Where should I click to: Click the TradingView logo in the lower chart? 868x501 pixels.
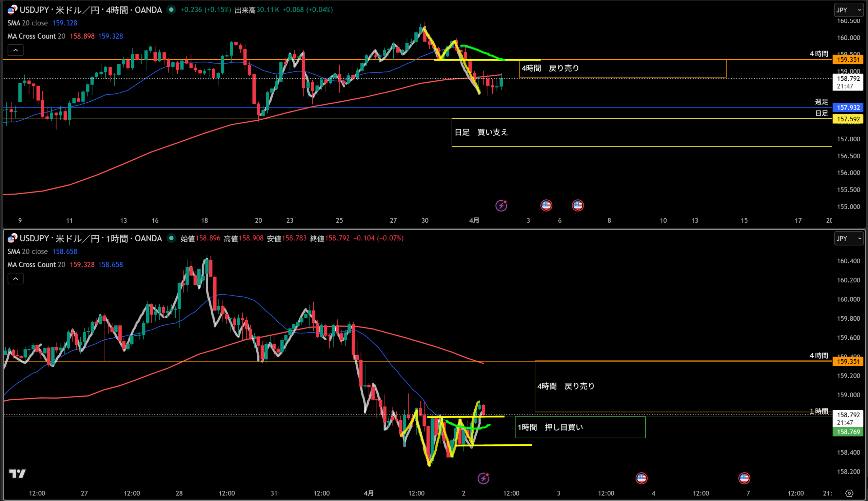[x=17, y=474]
